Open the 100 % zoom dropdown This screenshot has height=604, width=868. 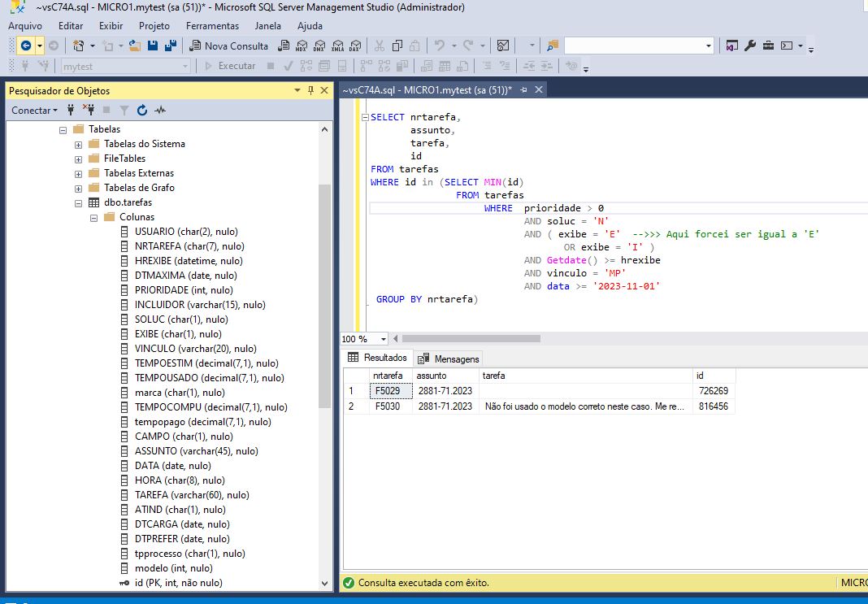click(384, 339)
